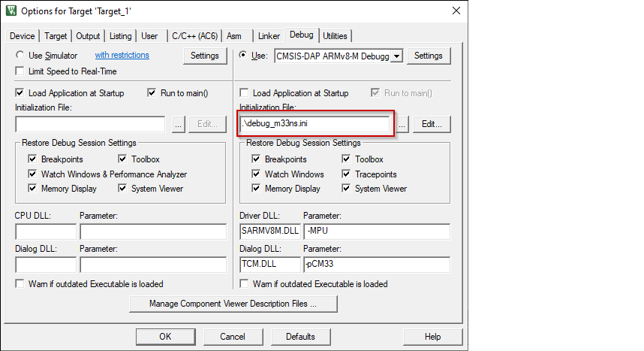
Task: Click Edit next to debug_m33ns.ini
Action: [x=431, y=125]
